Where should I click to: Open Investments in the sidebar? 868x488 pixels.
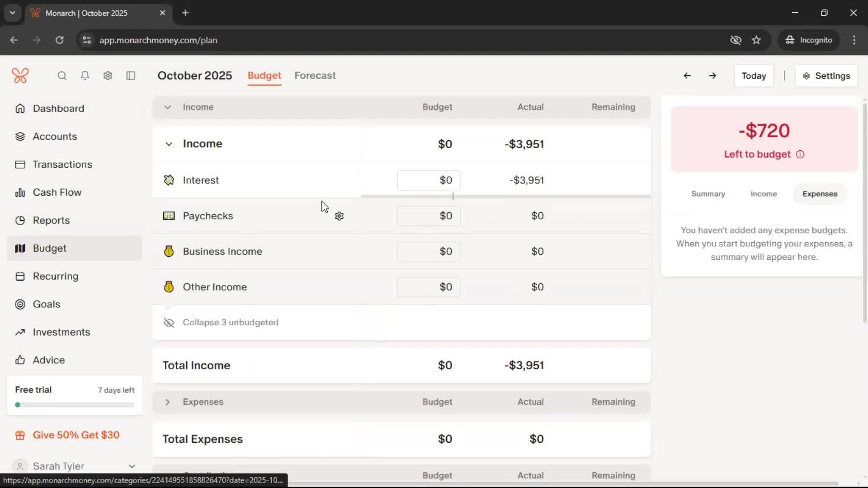(61, 332)
